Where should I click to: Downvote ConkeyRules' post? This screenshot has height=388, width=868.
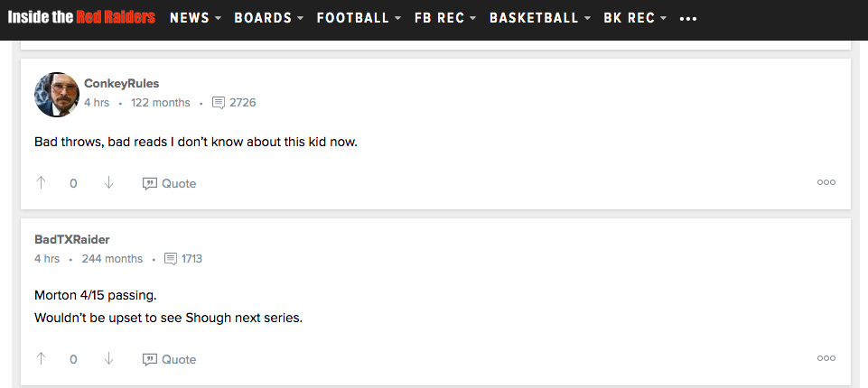(x=108, y=183)
